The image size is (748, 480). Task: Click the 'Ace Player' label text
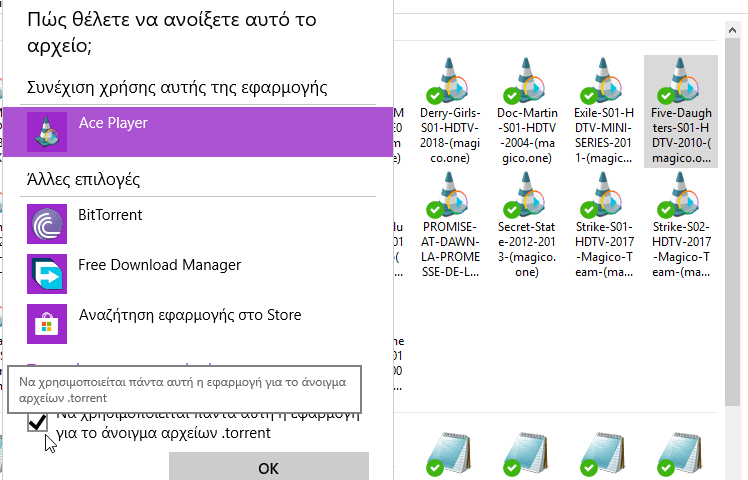[x=113, y=123]
